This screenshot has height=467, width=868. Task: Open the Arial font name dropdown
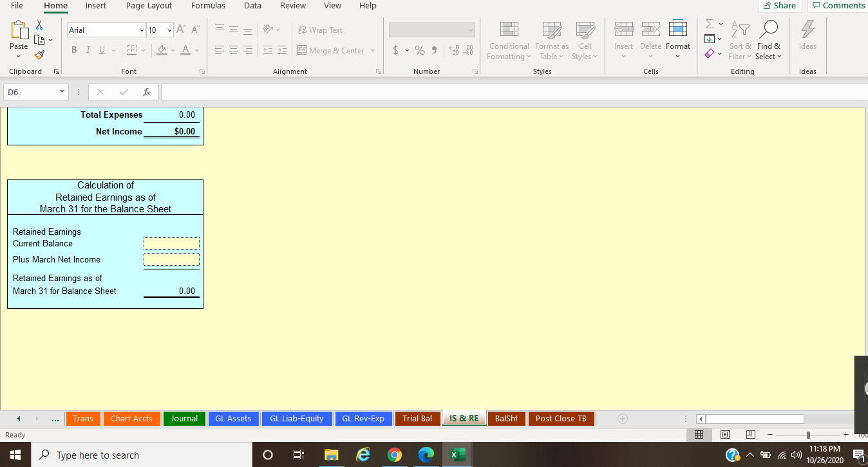[142, 30]
